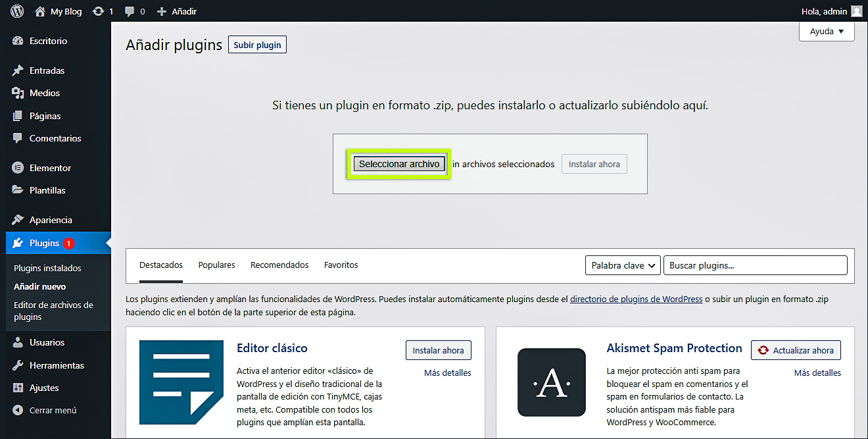Click the Buscar plugins search field
This screenshot has width=868, height=439.
755,265
